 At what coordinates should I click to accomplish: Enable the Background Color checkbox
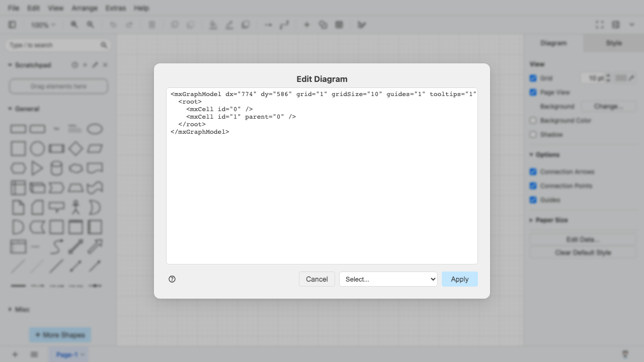tap(533, 121)
